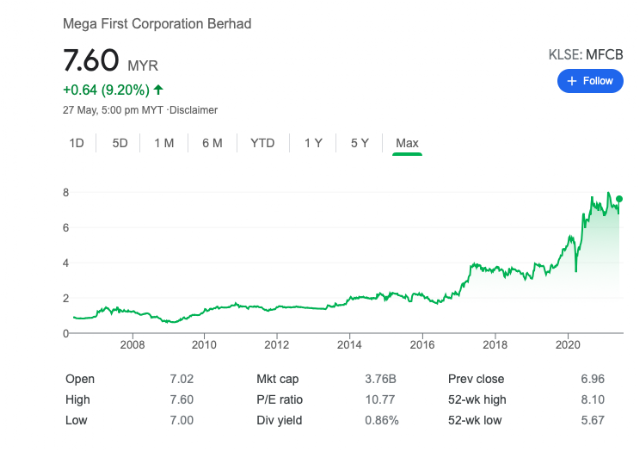The height and width of the screenshot is (452, 640).
Task: Click the Mega First Corporation Berhad title
Action: (157, 24)
